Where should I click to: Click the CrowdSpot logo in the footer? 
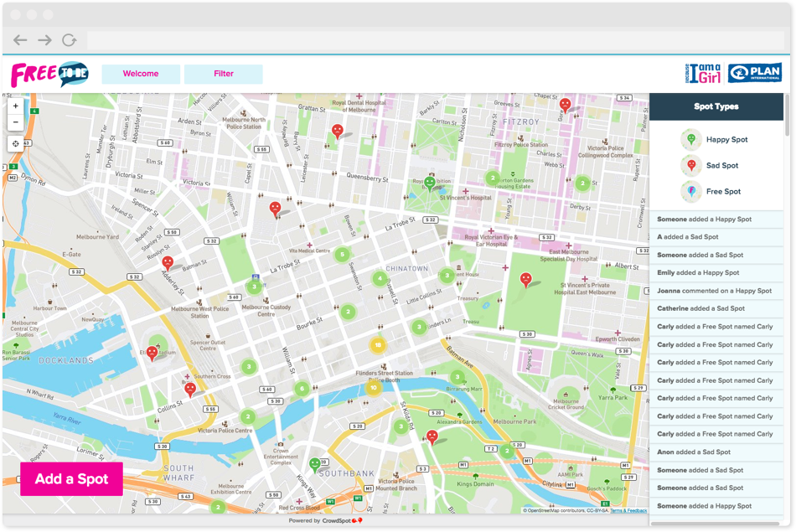pos(343,519)
